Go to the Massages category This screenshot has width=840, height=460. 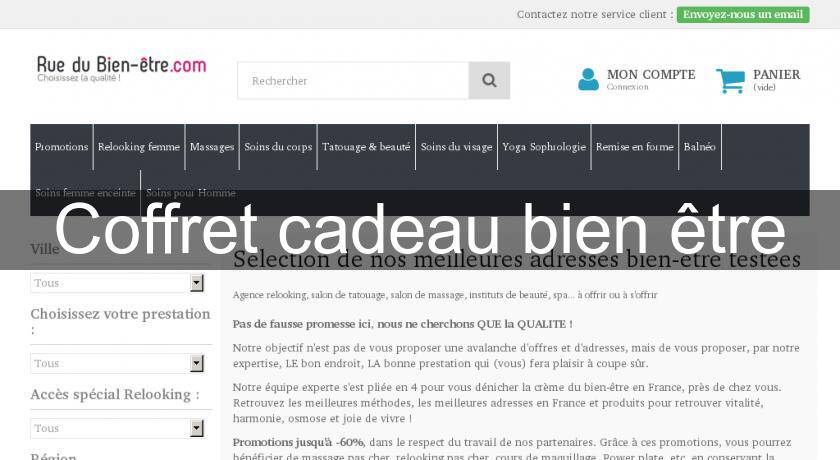(212, 147)
